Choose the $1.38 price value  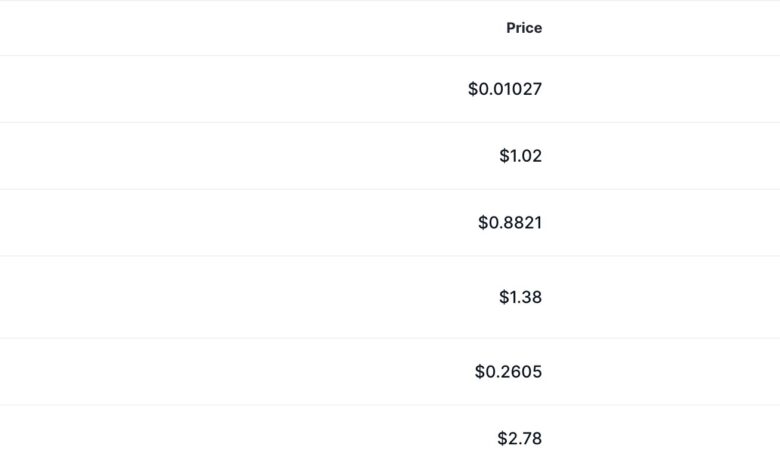pyautogui.click(x=520, y=297)
